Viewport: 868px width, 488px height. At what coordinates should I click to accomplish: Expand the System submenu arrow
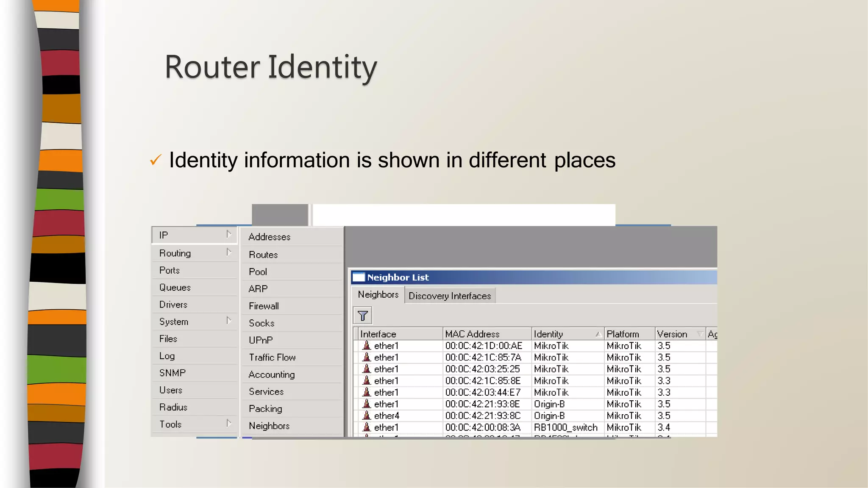(x=229, y=321)
